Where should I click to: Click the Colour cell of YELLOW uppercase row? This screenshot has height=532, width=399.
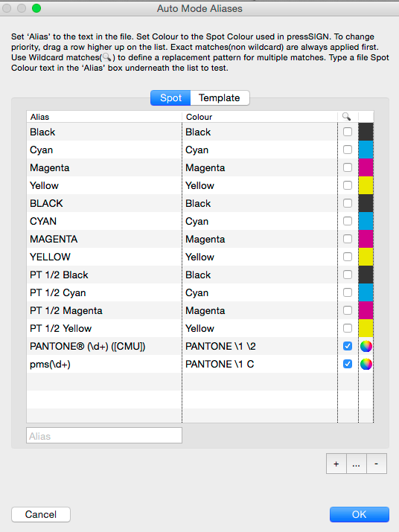(x=260, y=257)
